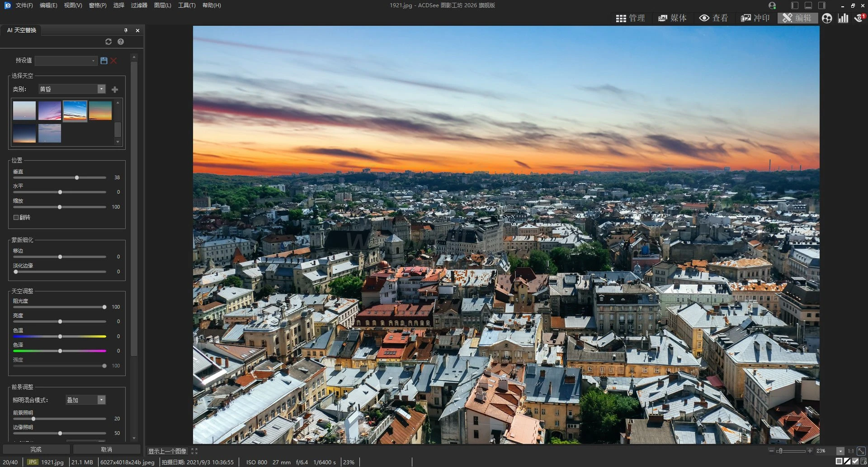Click the fit-to-window zoom icon

coord(861,451)
